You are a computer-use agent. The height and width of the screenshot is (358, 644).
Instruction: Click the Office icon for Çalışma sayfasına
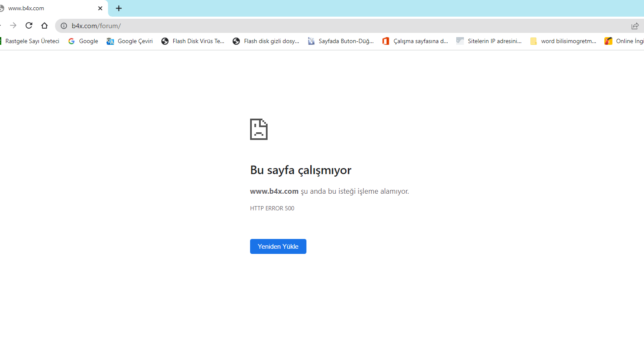pyautogui.click(x=386, y=41)
